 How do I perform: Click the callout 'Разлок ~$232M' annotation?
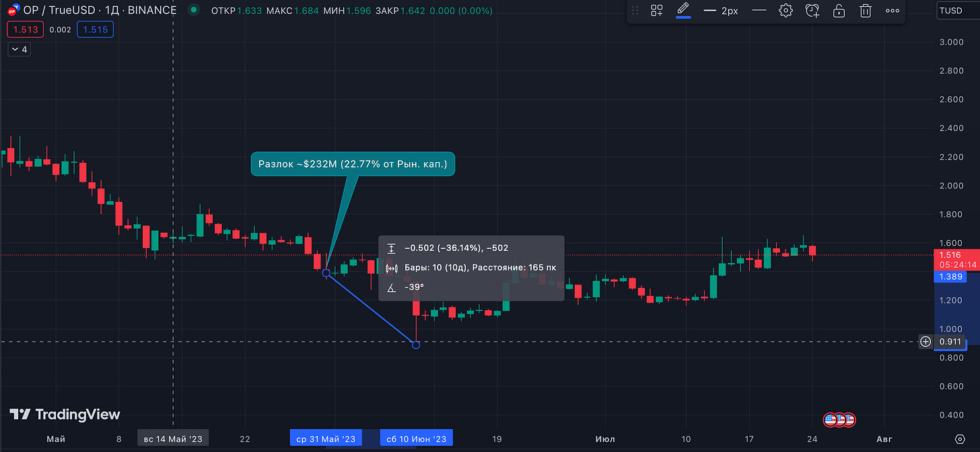[353, 163]
